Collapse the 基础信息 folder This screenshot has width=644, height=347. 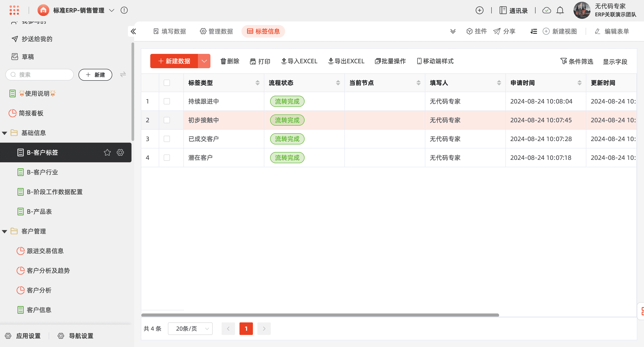pos(4,133)
